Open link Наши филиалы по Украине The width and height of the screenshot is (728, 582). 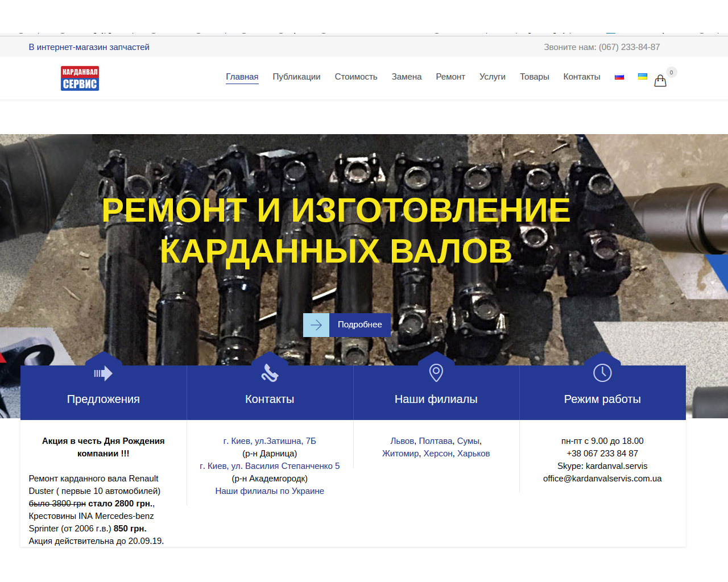270,491
